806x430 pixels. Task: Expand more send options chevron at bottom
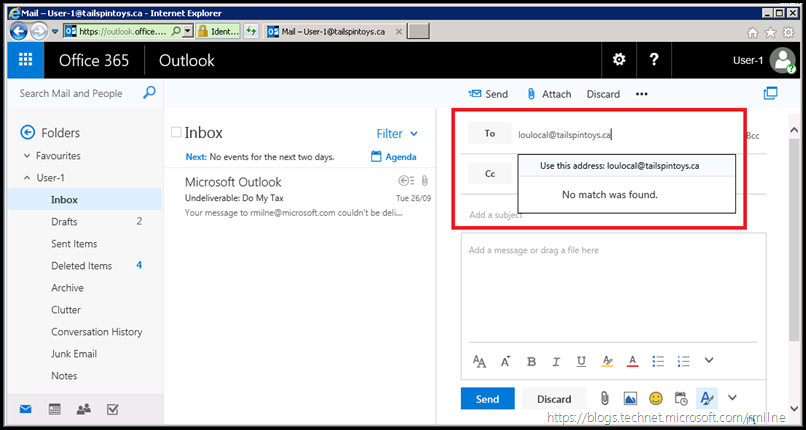click(732, 397)
